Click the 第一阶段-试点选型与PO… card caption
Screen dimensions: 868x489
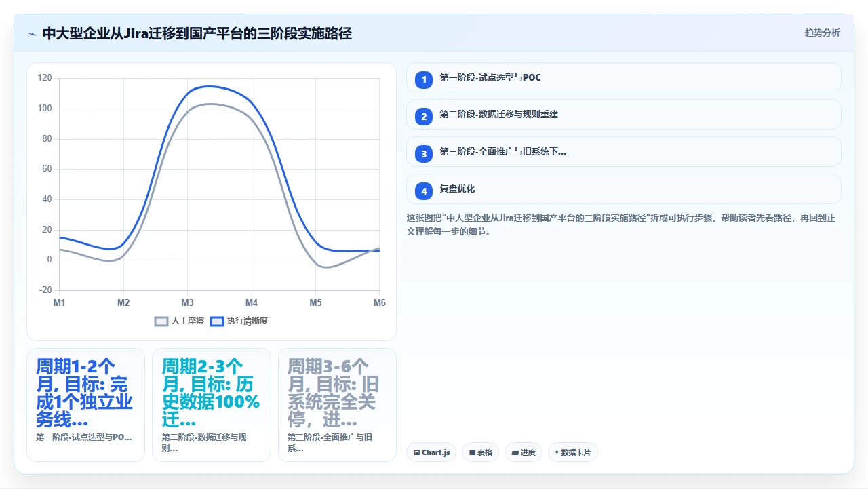point(84,437)
